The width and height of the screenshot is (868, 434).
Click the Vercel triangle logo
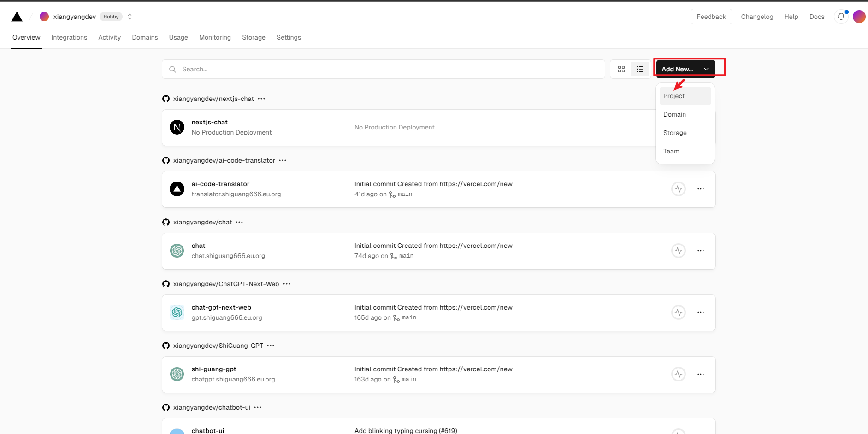pyautogui.click(x=17, y=17)
